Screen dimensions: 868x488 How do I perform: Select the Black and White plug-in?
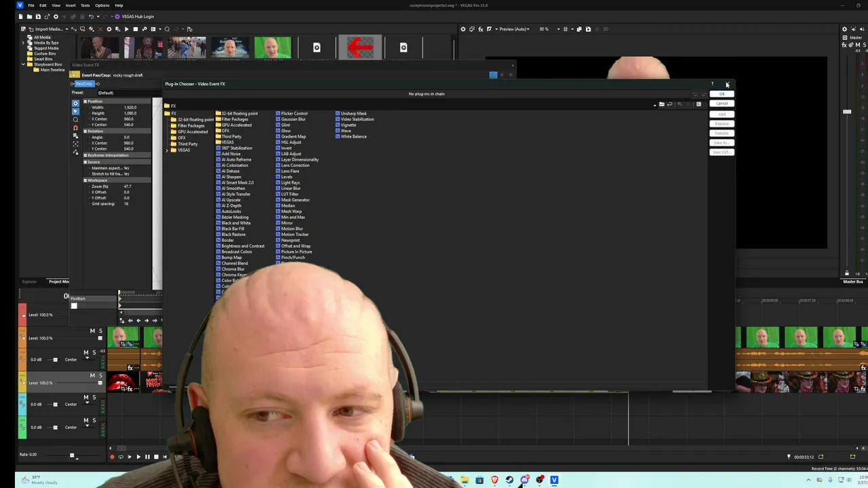233,223
